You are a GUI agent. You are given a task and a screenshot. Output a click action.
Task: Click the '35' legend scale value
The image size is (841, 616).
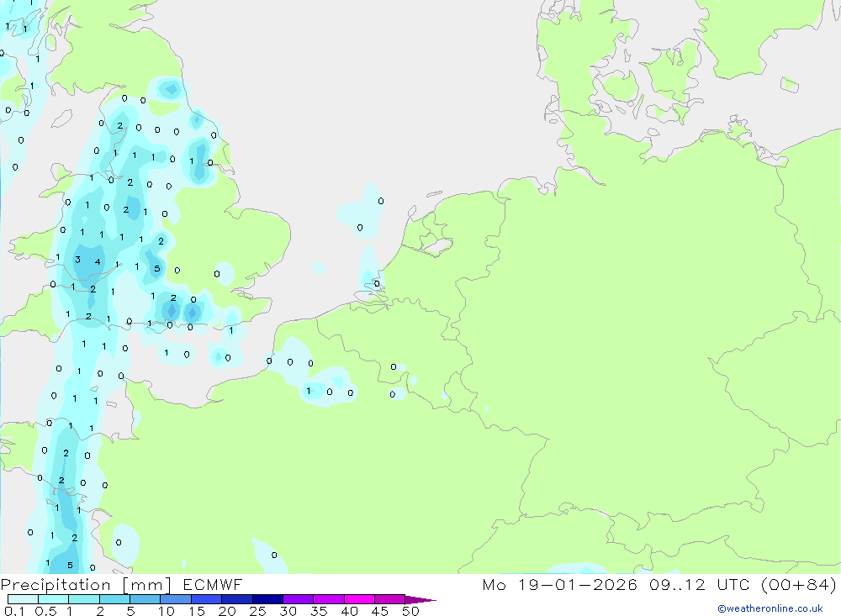coord(319,611)
